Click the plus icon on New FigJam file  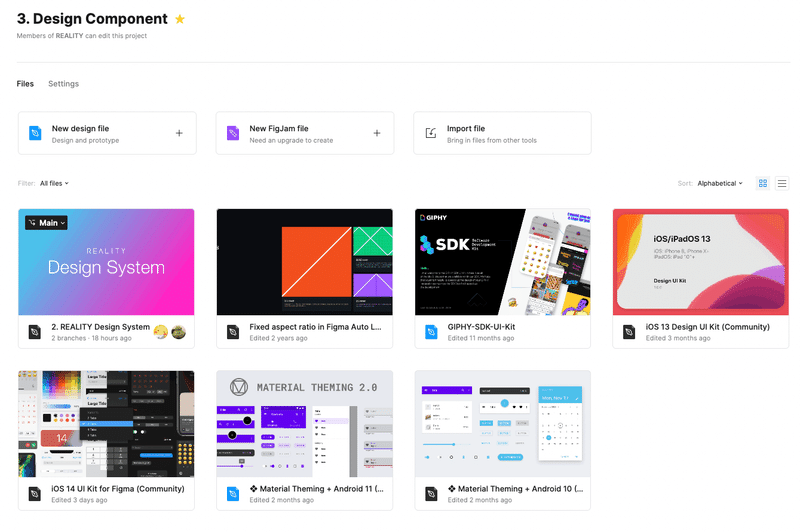(x=377, y=133)
